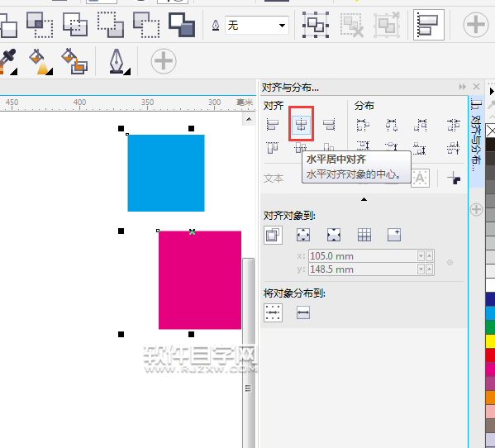Click the Align Right icon
Screen dimensions: 495x448
[329, 124]
